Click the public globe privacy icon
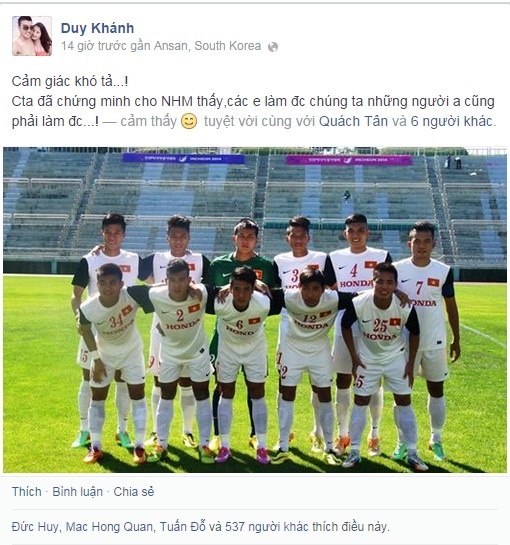Viewport: 510px width, 545px height. click(273, 47)
